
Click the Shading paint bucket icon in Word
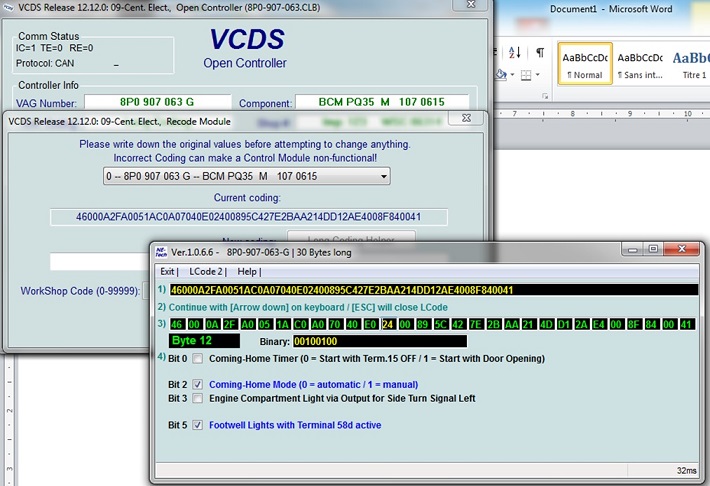(x=501, y=74)
